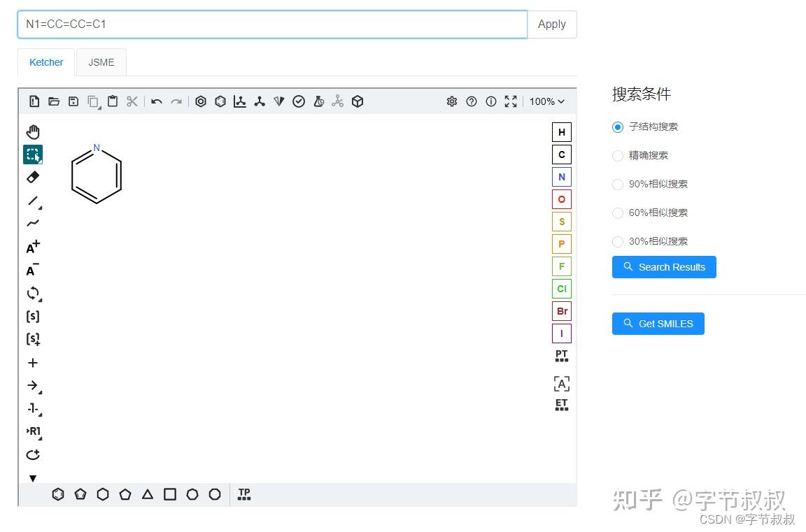806x532 pixels.
Task: Click inside the SMILES input field
Action: point(271,24)
